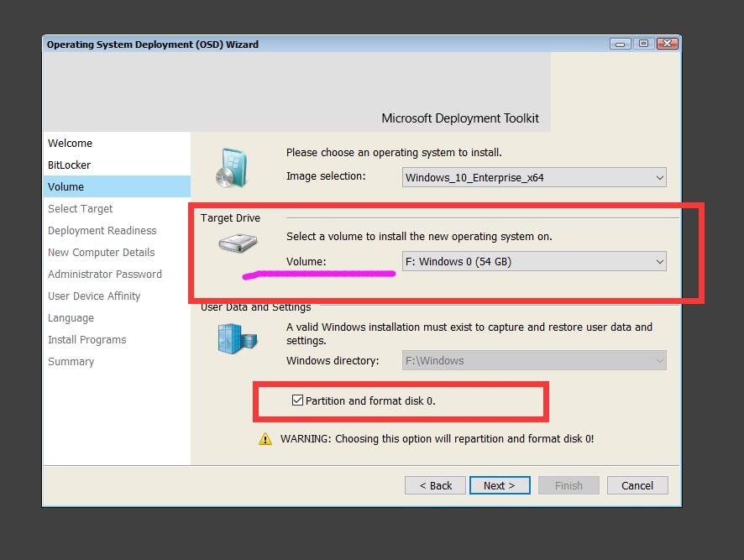Click the 'Windows directory:' label

333,361
